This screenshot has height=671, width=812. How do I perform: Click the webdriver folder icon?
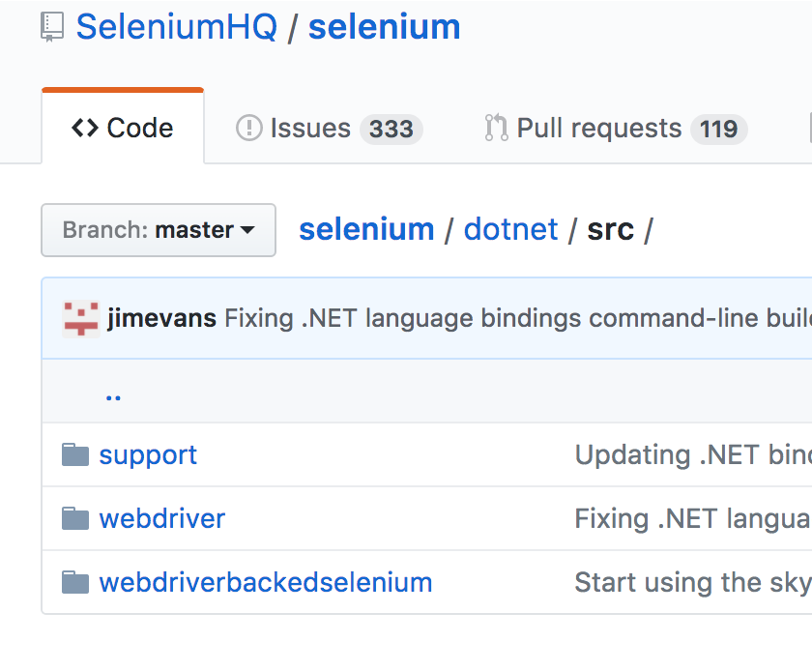tap(75, 518)
